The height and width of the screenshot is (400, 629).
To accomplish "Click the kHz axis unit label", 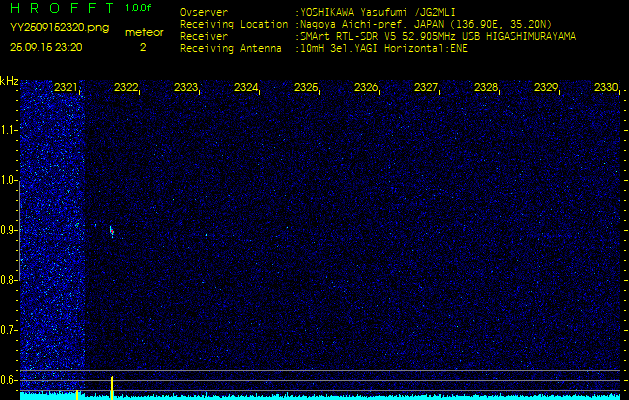I will click(9, 80).
